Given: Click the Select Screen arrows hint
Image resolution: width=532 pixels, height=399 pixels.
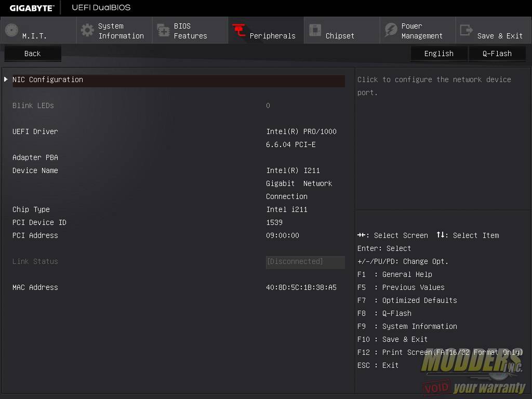Looking at the screenshot, I should pyautogui.click(x=393, y=235).
